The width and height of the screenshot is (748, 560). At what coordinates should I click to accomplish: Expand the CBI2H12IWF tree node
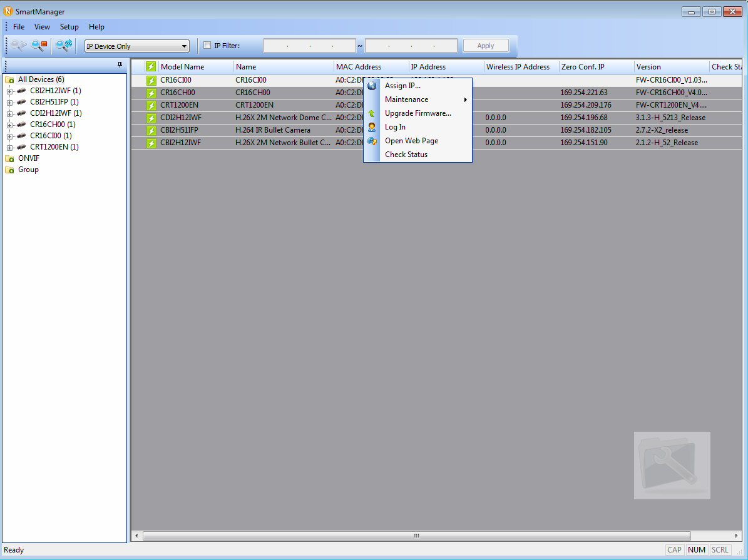tap(9, 91)
